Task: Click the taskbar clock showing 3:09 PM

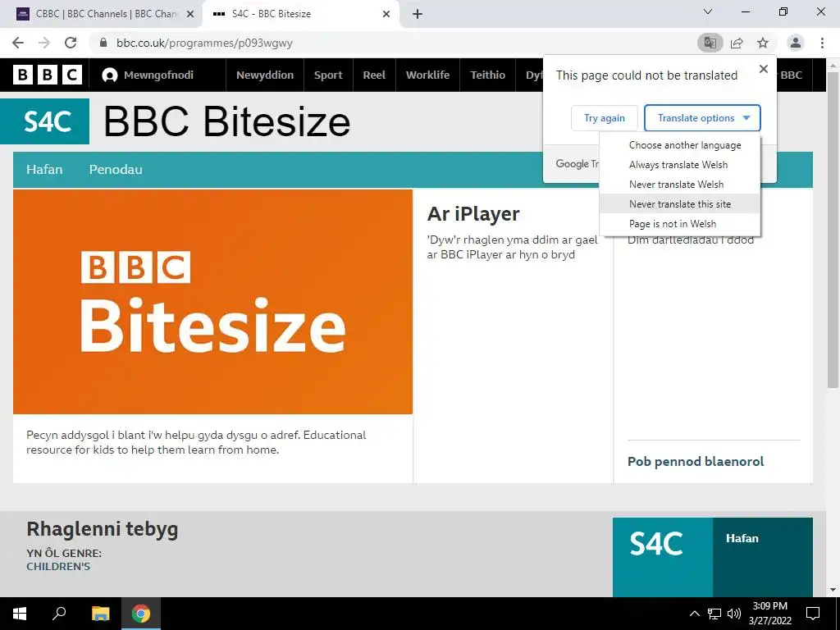Action: click(770, 614)
